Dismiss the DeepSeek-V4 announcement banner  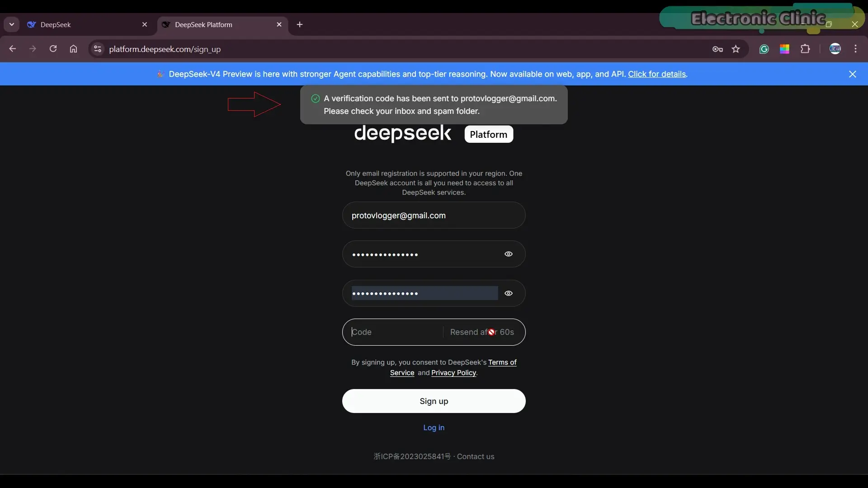[853, 74]
